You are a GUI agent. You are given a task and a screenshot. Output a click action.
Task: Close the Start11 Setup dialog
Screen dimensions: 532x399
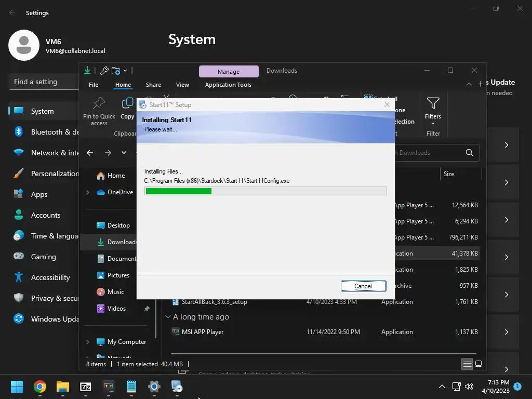click(387, 104)
